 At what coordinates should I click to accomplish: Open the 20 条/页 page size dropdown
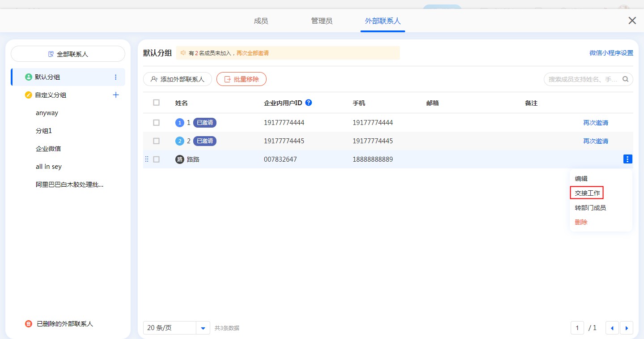pos(203,328)
